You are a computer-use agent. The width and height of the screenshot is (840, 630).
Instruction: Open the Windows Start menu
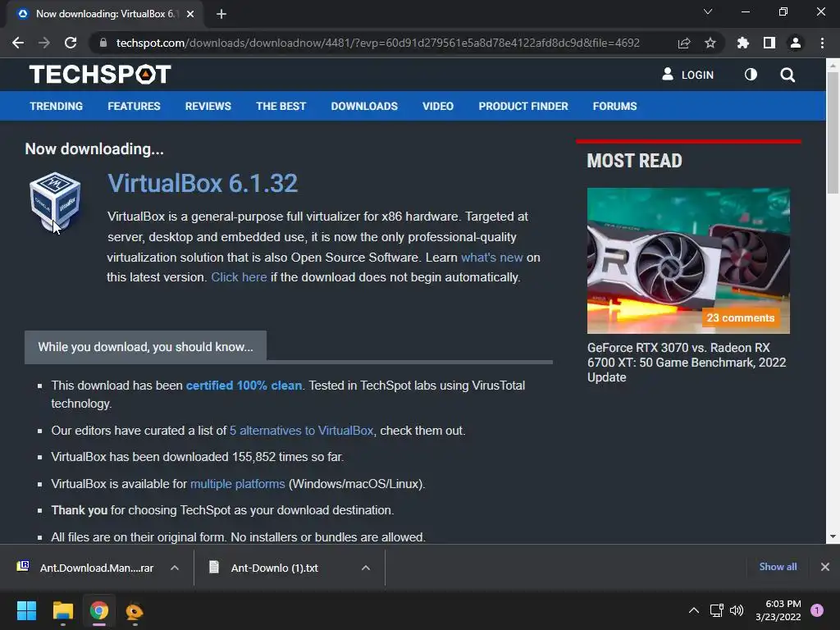(x=26, y=610)
